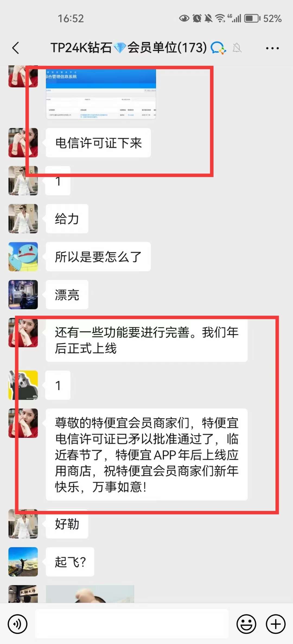Tap the Squirtle cartoon avatar
The width and height of the screenshot is (293, 644).
23,257
